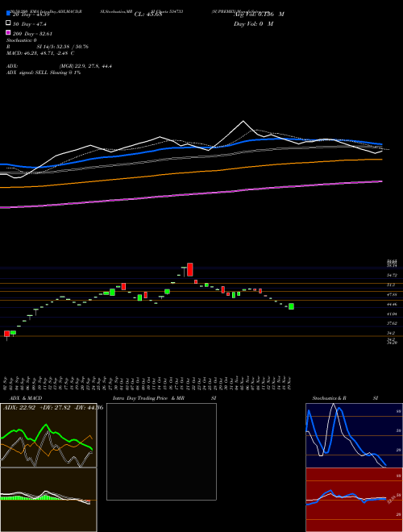Click the 'Stochastics: 0' reading
Image resolution: width=403 pixels, height=532 pixels.
pos(22,40)
